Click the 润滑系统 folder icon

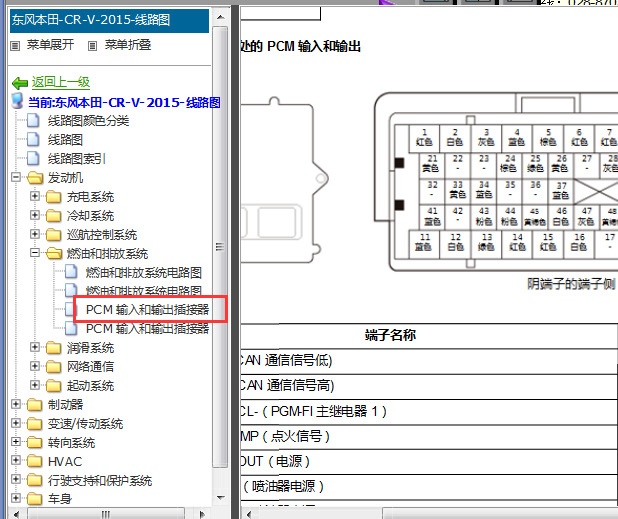tap(54, 348)
